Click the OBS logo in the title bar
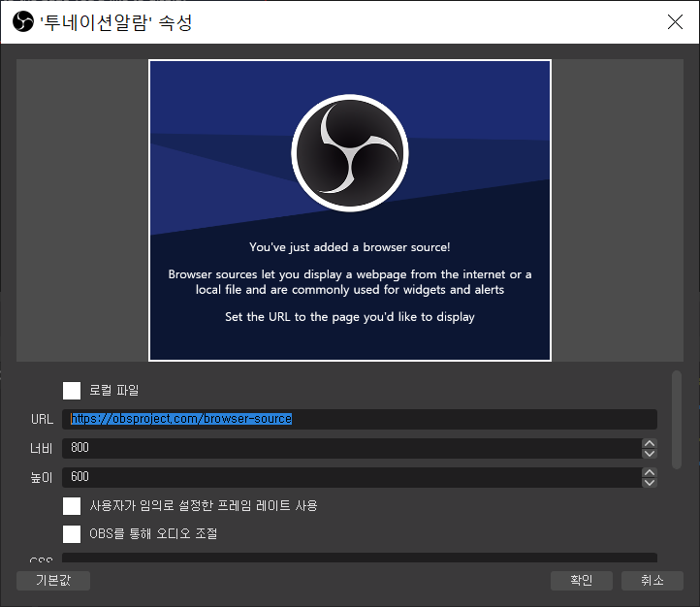Viewport: 700px width, 607px height. tap(22, 21)
